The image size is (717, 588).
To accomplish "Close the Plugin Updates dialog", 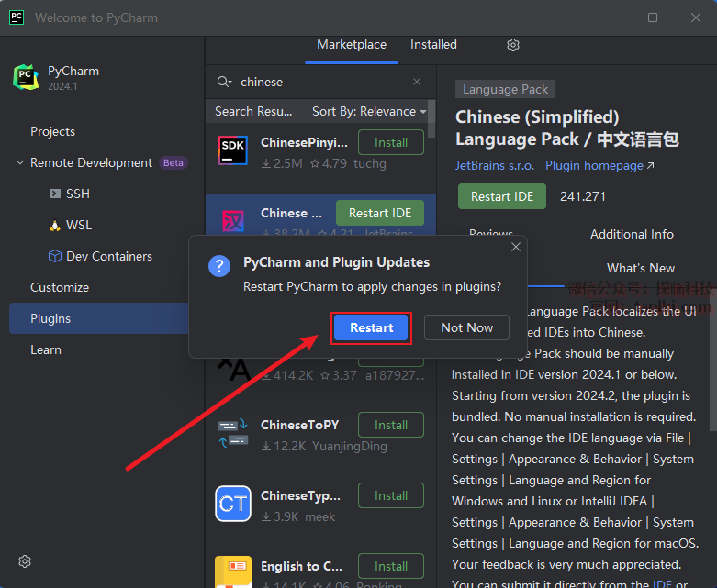I will [516, 247].
